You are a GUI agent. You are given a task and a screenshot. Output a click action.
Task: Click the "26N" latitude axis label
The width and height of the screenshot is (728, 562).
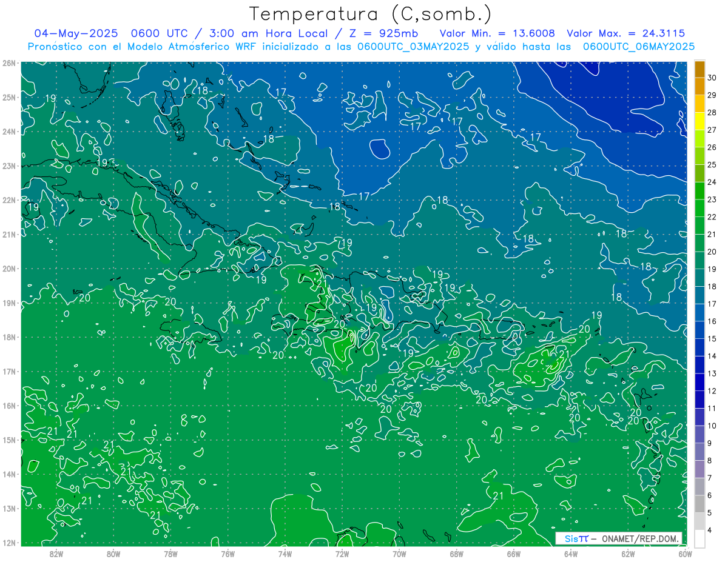(8, 63)
